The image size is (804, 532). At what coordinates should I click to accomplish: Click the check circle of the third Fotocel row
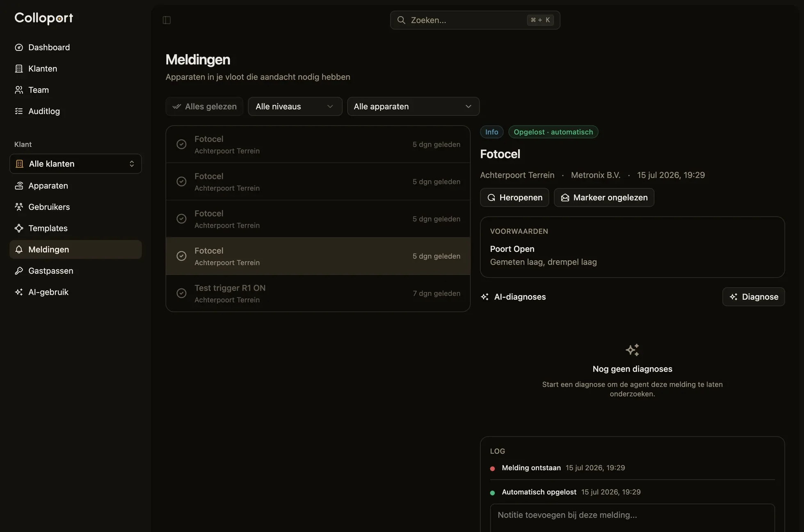point(181,219)
